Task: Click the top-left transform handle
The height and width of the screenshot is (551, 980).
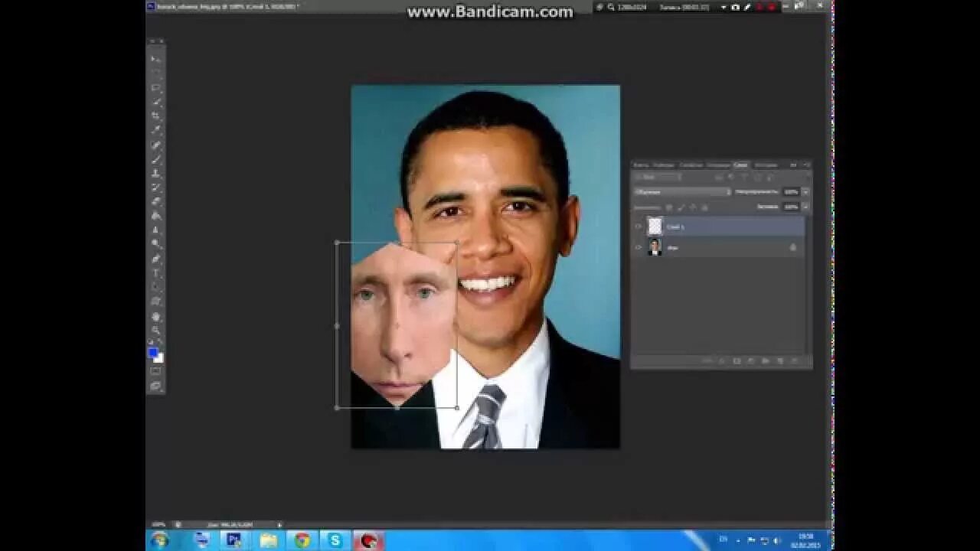Action: point(337,243)
